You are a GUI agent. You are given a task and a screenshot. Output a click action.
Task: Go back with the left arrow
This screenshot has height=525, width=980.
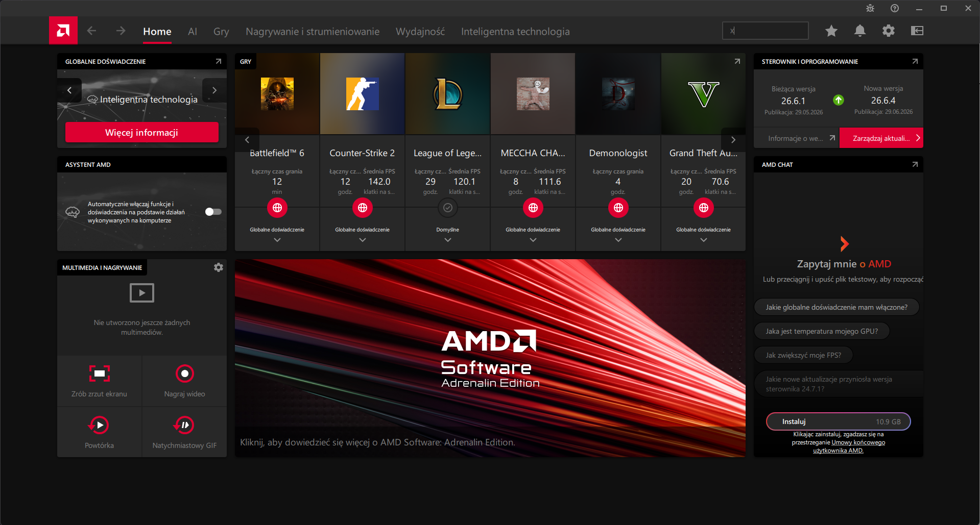(92, 31)
